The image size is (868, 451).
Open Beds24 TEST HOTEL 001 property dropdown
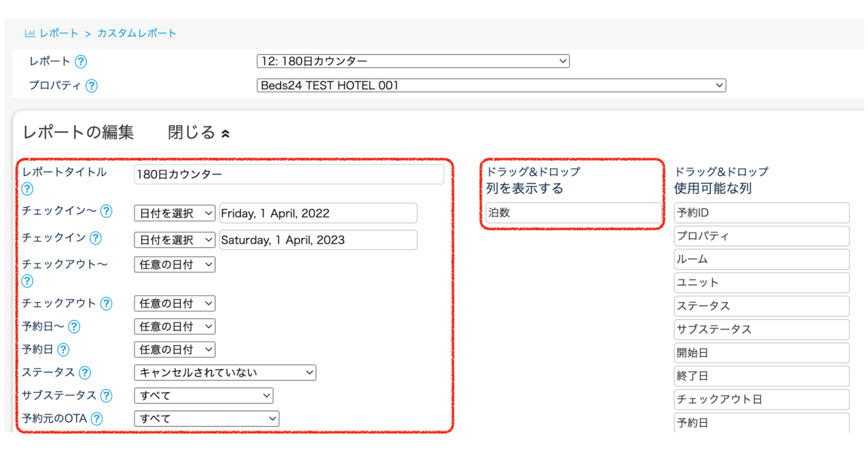[x=491, y=86]
